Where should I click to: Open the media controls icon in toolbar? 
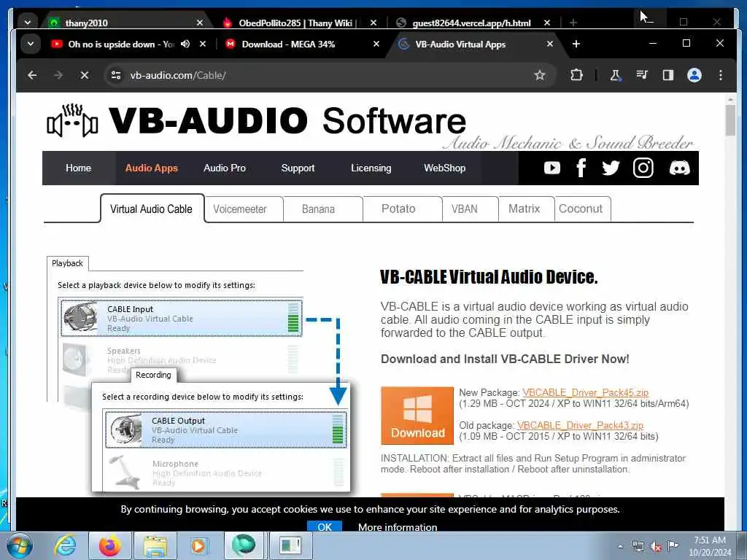tap(642, 75)
